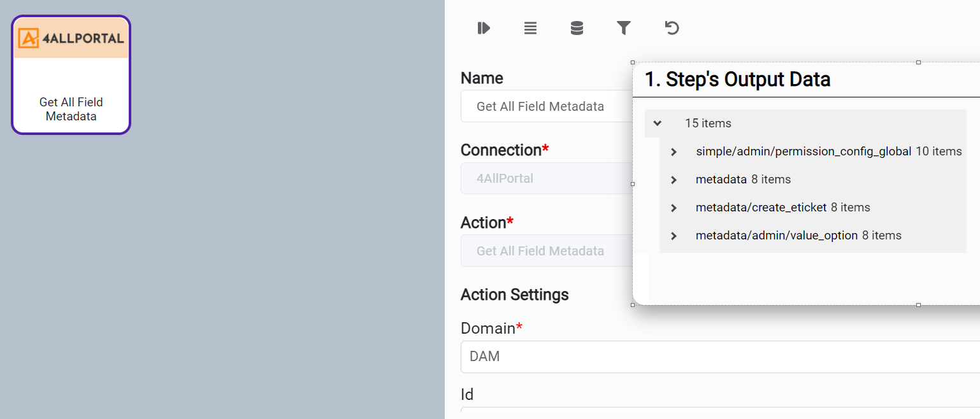The height and width of the screenshot is (419, 980).
Task: Expand simple/admin/permission_config_global tree entry
Action: (674, 152)
